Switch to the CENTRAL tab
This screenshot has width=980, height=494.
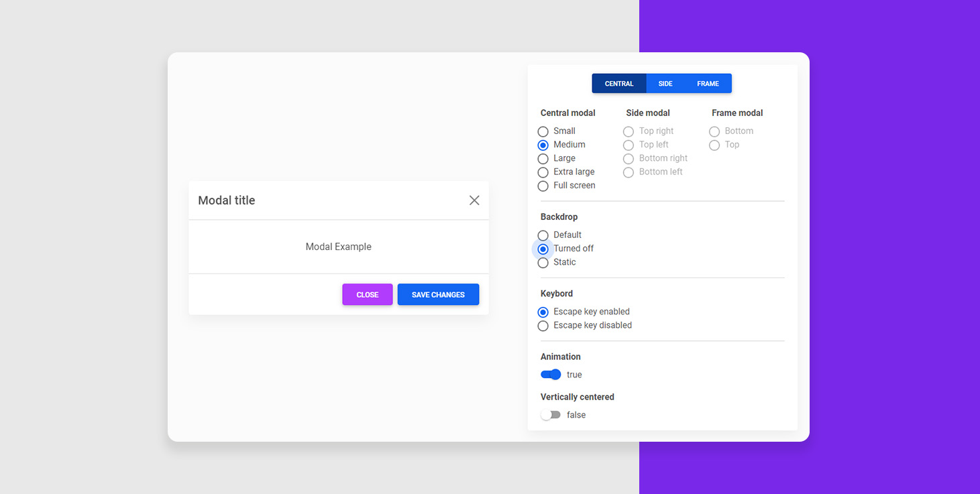pyautogui.click(x=618, y=84)
